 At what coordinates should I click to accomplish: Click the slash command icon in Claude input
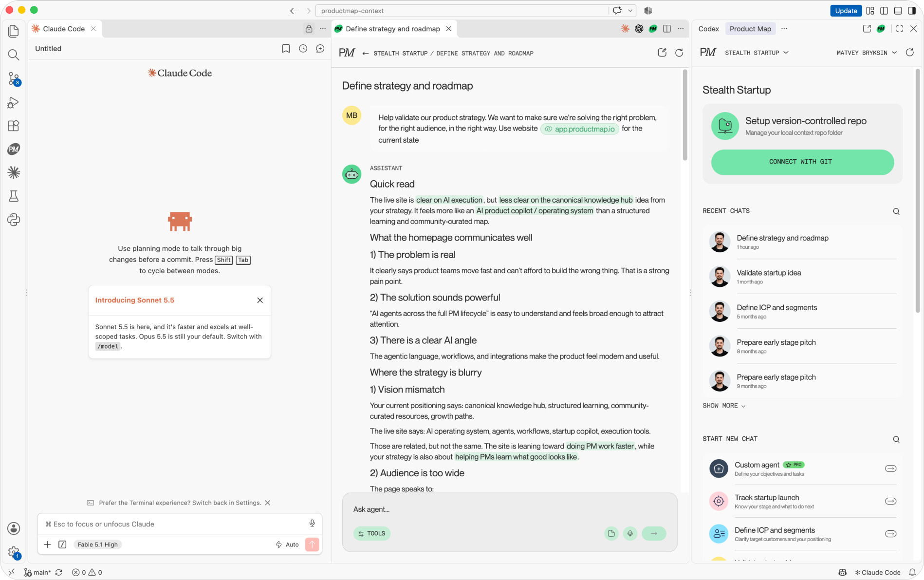[x=62, y=544]
